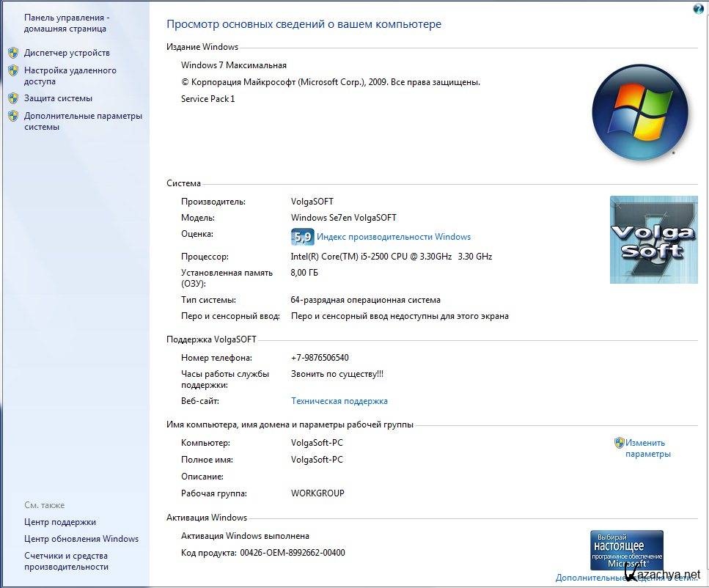
Task: Open Панель управления - домашняя страница
Action: pyautogui.click(x=66, y=23)
